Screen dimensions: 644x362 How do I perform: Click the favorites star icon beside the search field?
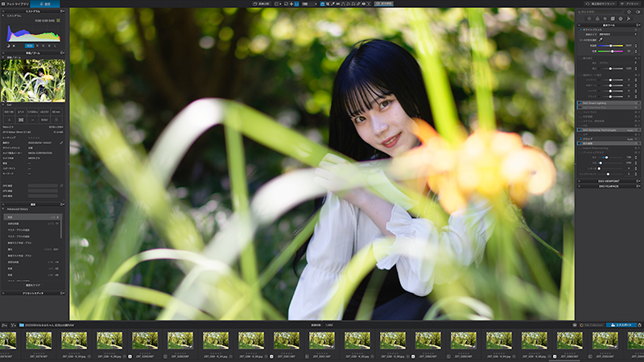(x=629, y=12)
